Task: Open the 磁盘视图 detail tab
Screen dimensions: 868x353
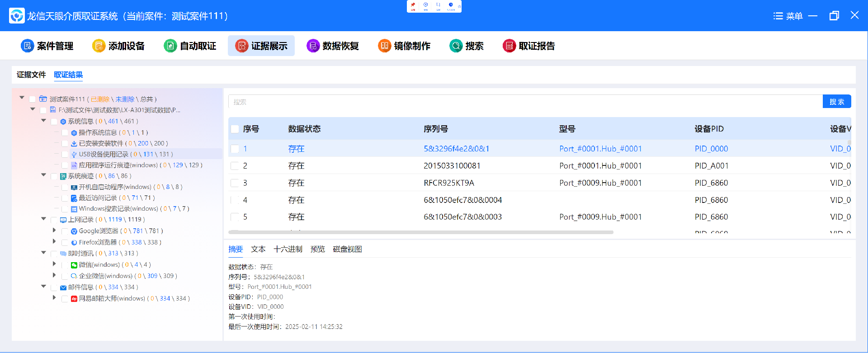Action: point(347,249)
